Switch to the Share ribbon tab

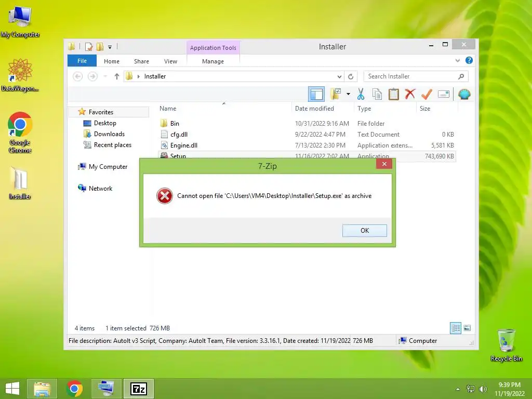[x=141, y=61]
